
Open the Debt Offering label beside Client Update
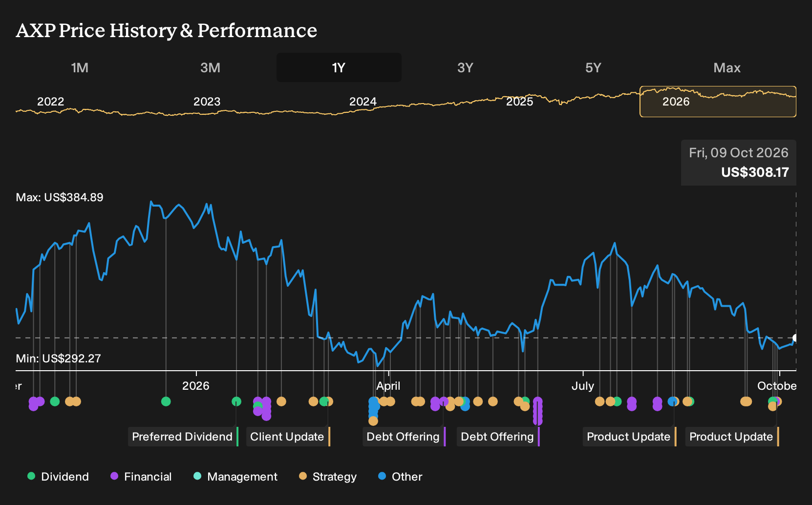pos(404,437)
